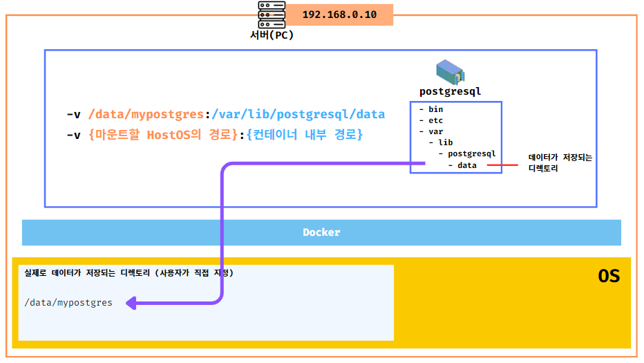
Task: Click the container path /var/lib/postgresql/data
Action: click(x=299, y=114)
